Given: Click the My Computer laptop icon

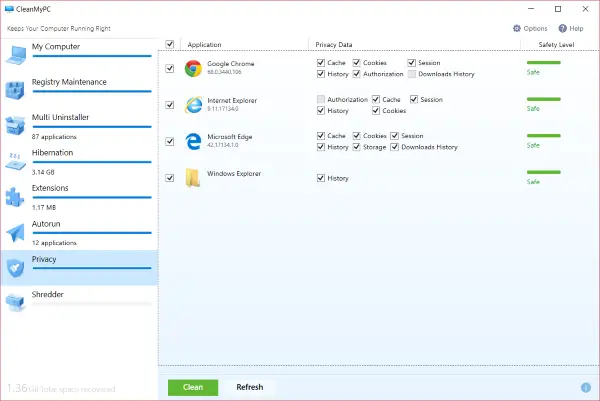Looking at the screenshot, I should [16, 55].
